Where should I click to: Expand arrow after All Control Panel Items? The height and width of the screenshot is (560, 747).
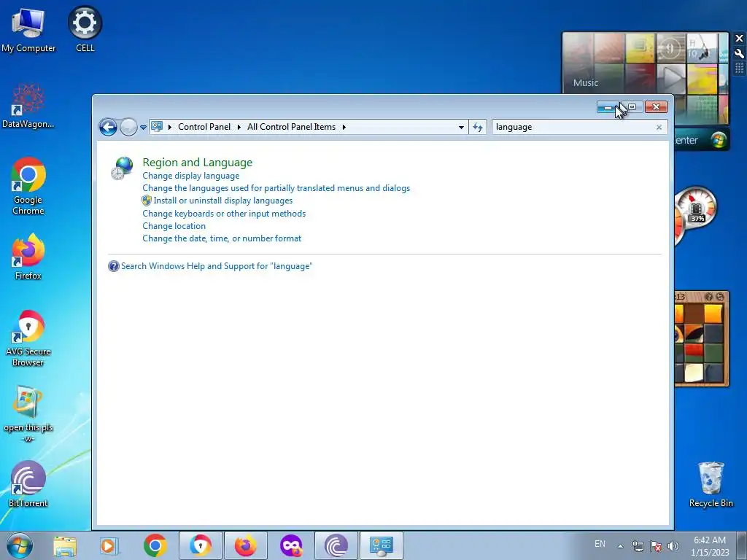click(344, 127)
